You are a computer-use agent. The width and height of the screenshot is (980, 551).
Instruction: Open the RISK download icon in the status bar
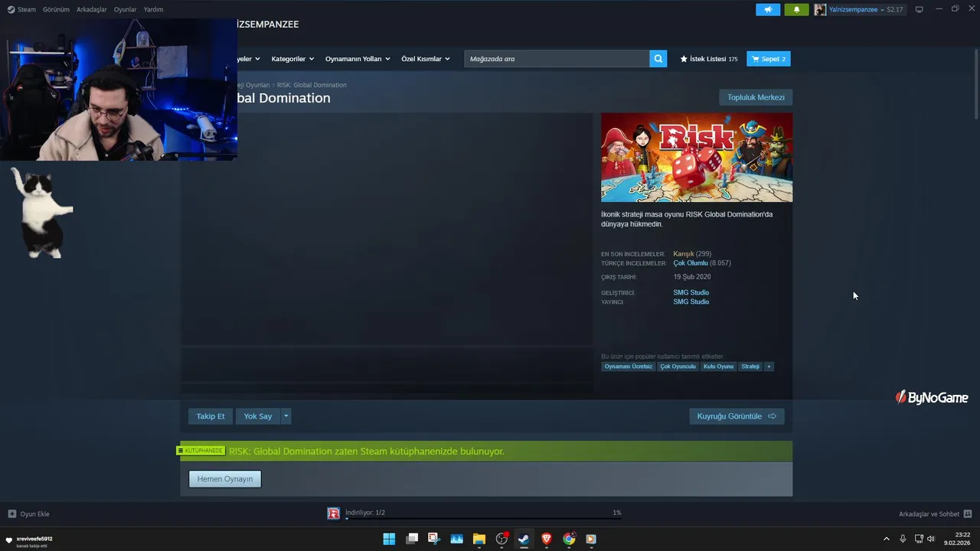coord(334,514)
